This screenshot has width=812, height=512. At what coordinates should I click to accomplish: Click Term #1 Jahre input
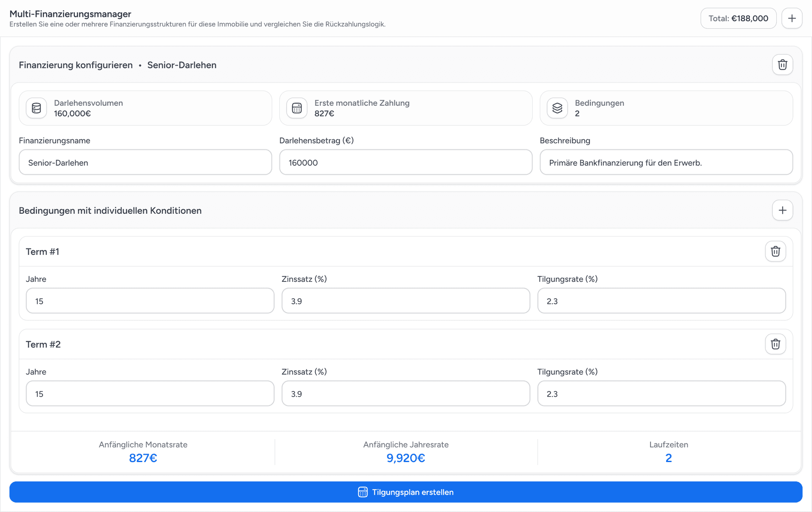150,301
